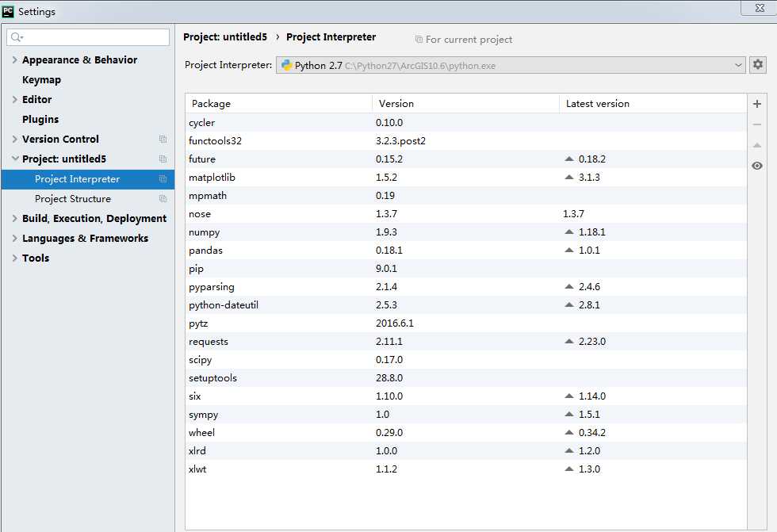Click the upgrade arrow for sympy 1.5.1
This screenshot has width=777, height=532.
(x=569, y=414)
